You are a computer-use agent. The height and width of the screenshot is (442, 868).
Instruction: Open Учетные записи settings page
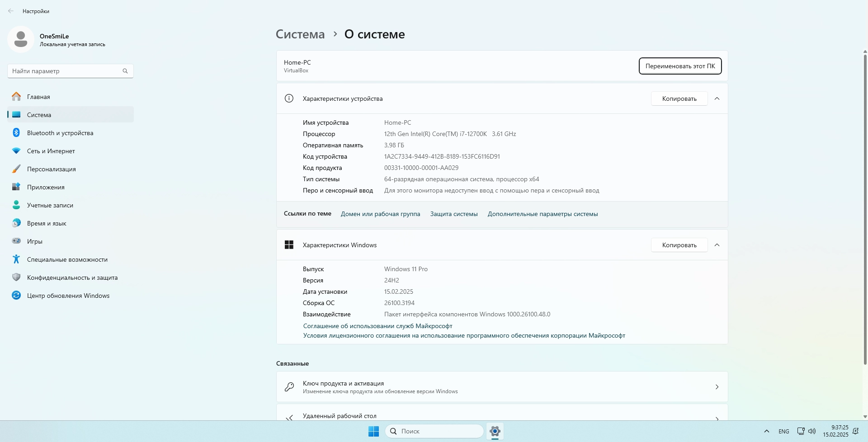pyautogui.click(x=71, y=205)
